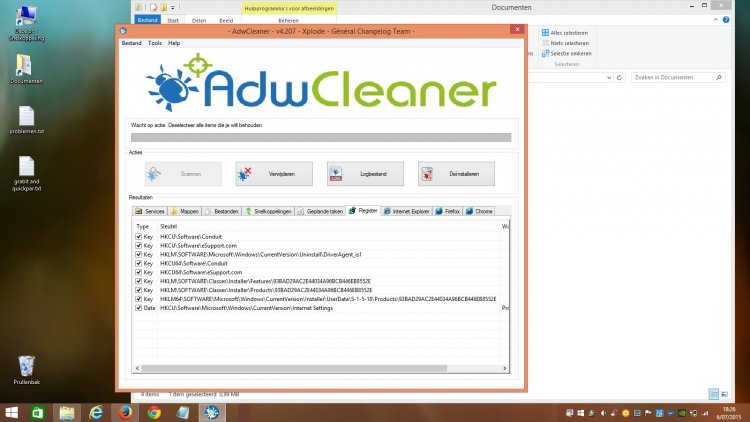Click the volume icon in the system tray
The height and width of the screenshot is (422, 750).
(603, 413)
